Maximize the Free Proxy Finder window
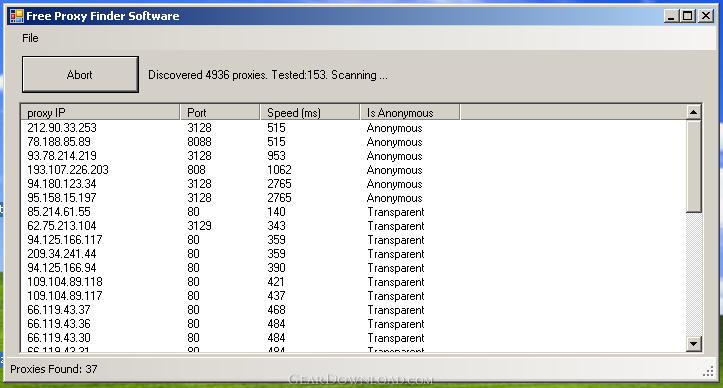 tap(687, 16)
